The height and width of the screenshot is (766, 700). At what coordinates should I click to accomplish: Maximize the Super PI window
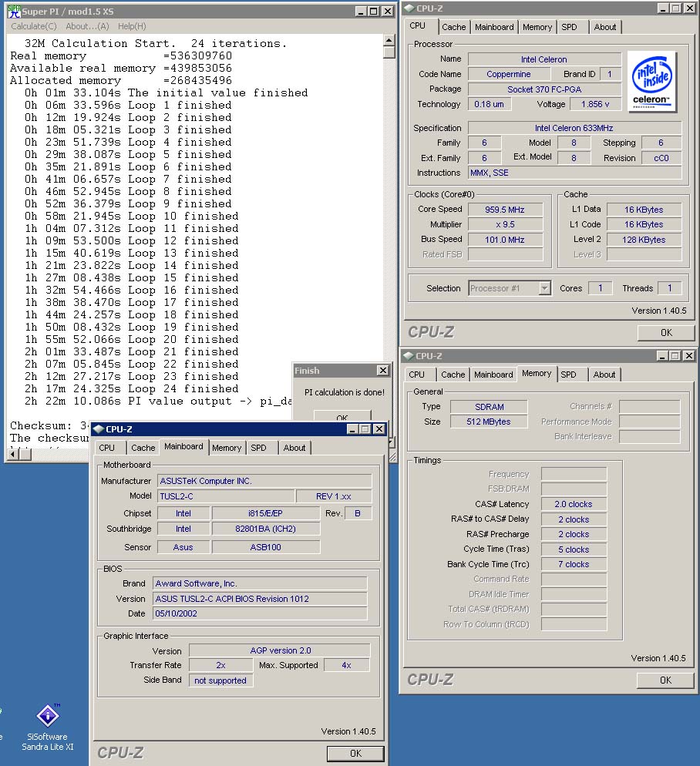click(x=373, y=12)
